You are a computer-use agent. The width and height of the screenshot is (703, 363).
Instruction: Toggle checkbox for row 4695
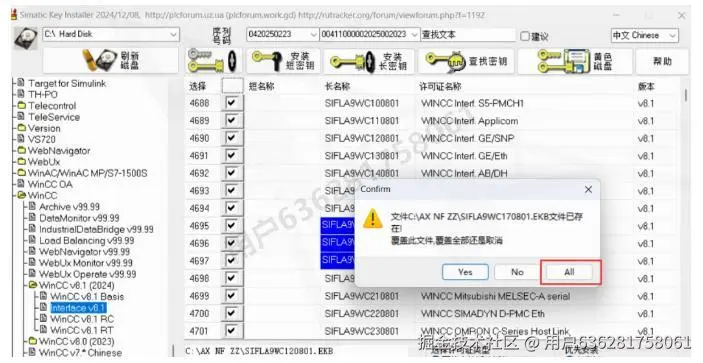231,225
